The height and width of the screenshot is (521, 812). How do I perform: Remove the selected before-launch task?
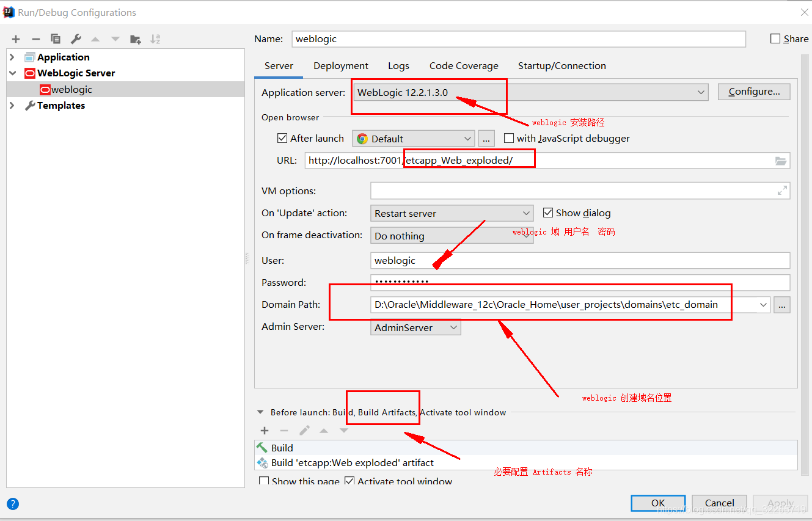284,431
